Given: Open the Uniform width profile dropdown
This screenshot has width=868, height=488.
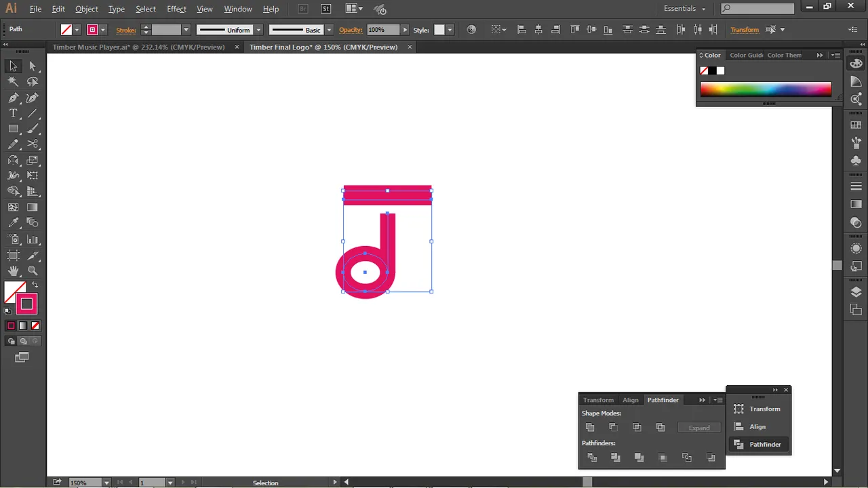Looking at the screenshot, I should (x=259, y=30).
